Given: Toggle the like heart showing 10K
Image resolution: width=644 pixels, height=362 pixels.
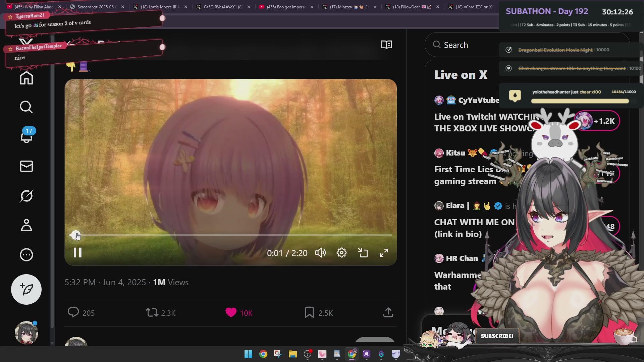Looking at the screenshot, I should click(239, 312).
